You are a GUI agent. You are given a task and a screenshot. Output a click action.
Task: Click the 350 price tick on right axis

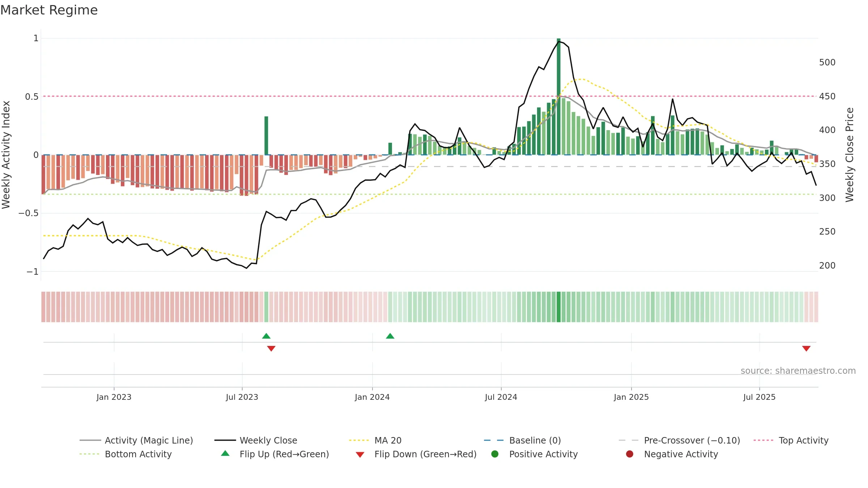827,164
